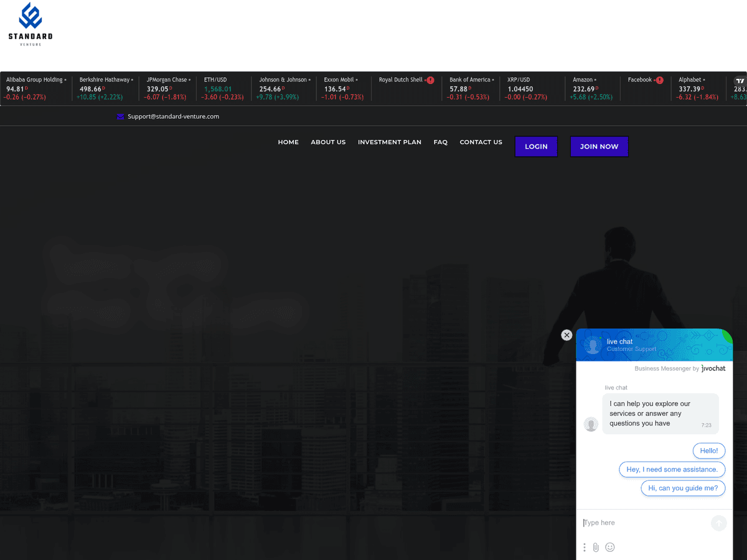Screen dimensions: 747x560
Task: Choose "Hey, I need some assistance." reply
Action: pyautogui.click(x=672, y=469)
